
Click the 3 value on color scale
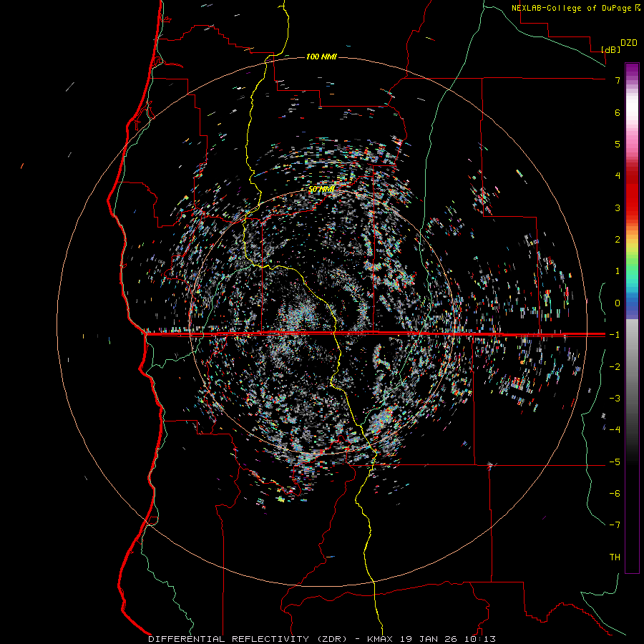point(618,208)
